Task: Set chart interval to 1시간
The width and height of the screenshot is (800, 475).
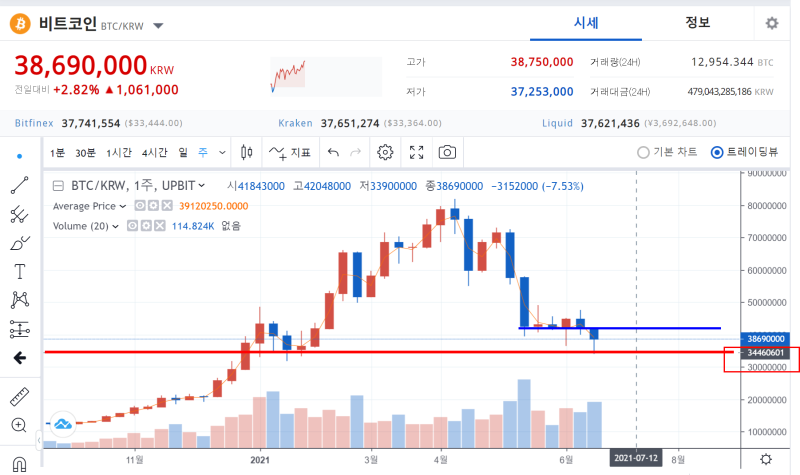Action: coord(119,153)
